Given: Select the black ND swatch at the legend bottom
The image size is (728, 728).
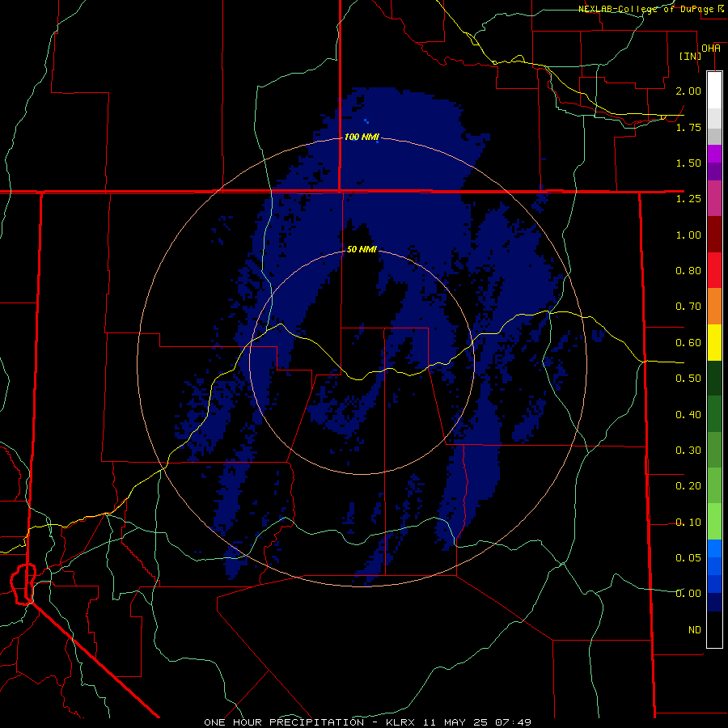Looking at the screenshot, I should click(714, 629).
